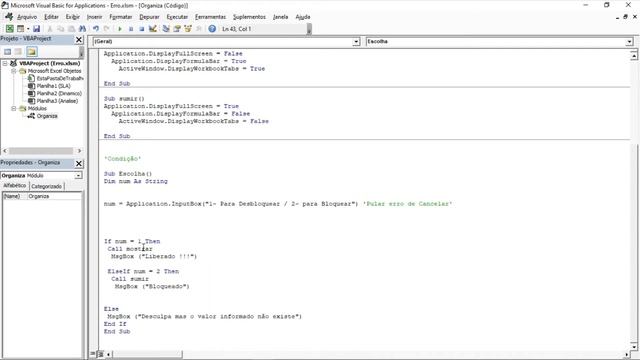Open the Inserir menu
The width and height of the screenshot is (640, 360).
click(94, 17)
